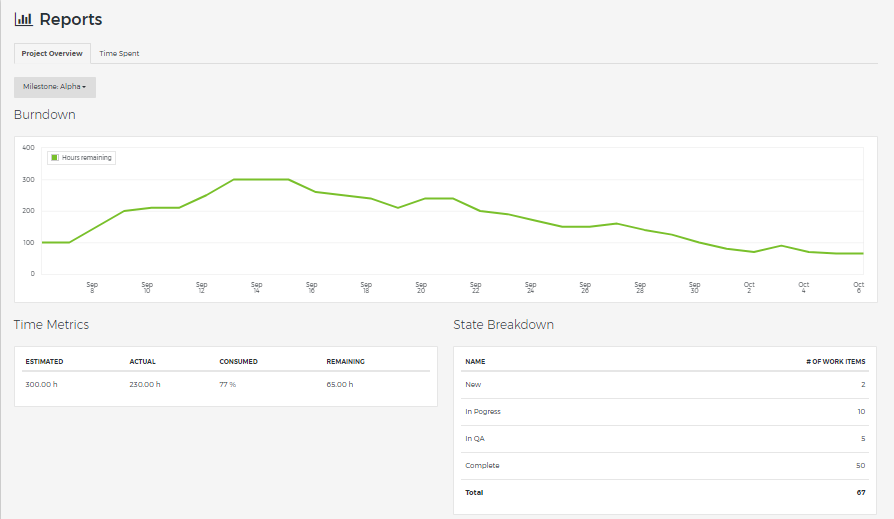Open the Milestone: Alpha dropdown
This screenshot has width=894, height=519.
(55, 87)
